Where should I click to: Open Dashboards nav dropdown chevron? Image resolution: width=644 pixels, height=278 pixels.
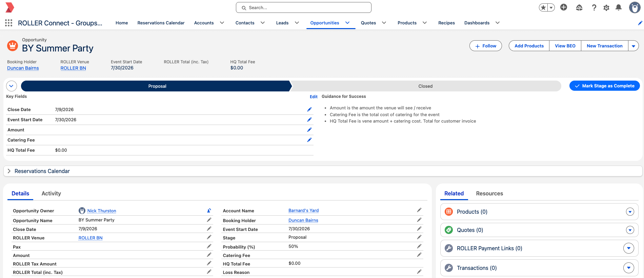coord(498,23)
